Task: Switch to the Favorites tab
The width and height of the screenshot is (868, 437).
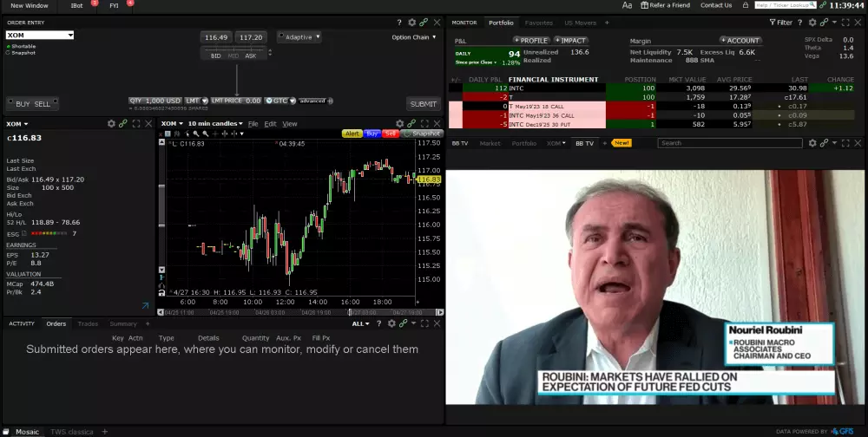Action: (x=539, y=23)
